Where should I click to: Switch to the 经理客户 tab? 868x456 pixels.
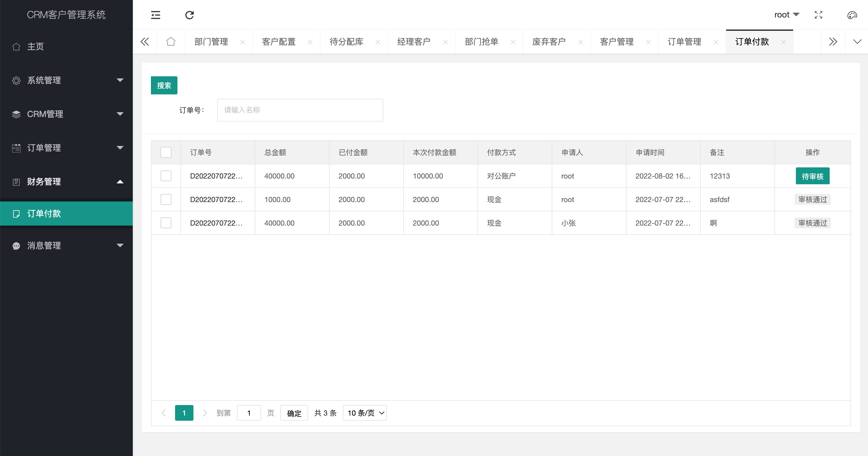414,42
